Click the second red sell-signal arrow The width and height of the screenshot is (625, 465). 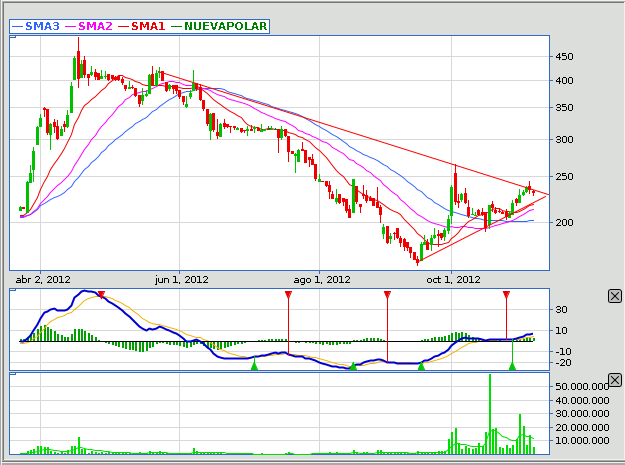288,296
